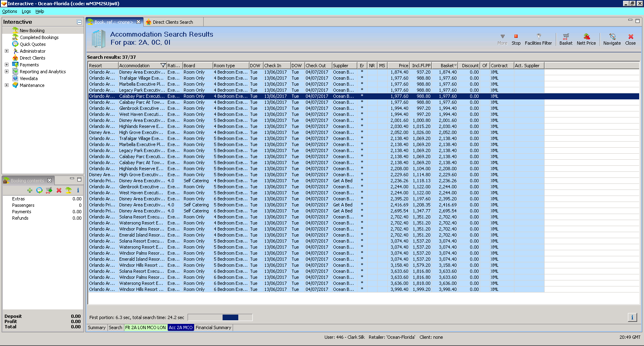
Task: Click the search progress bar
Action: pos(220,317)
